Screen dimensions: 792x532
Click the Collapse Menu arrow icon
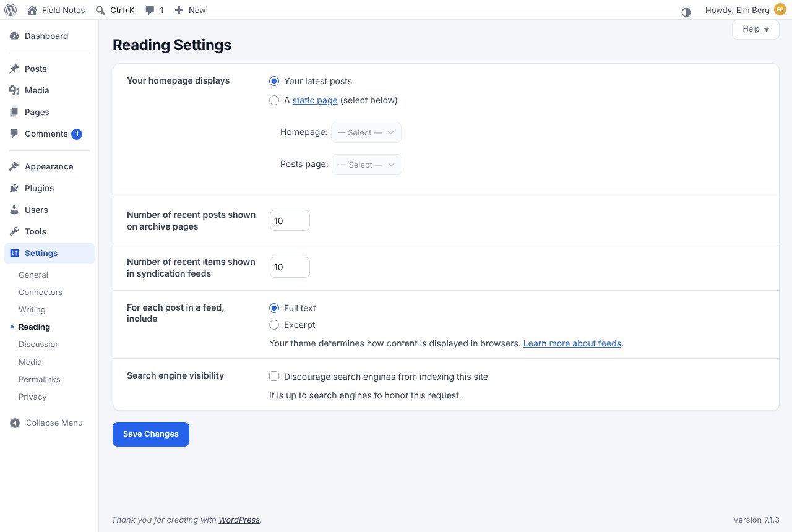(15, 423)
